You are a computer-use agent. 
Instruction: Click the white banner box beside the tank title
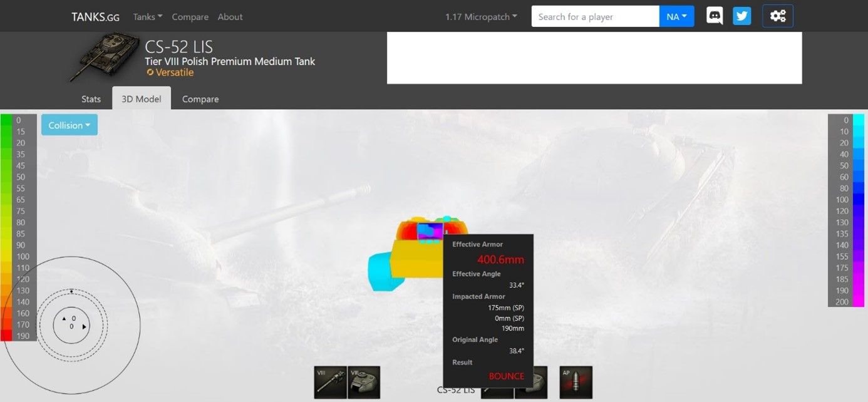coord(594,58)
